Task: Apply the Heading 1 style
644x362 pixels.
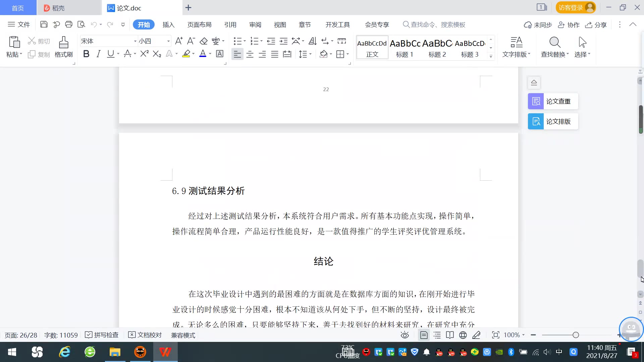Action: [x=405, y=48]
